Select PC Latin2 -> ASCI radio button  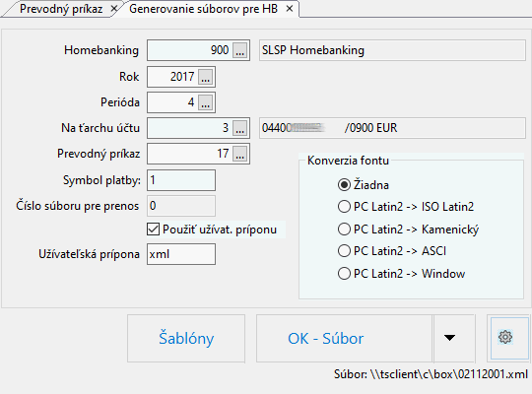pos(344,251)
